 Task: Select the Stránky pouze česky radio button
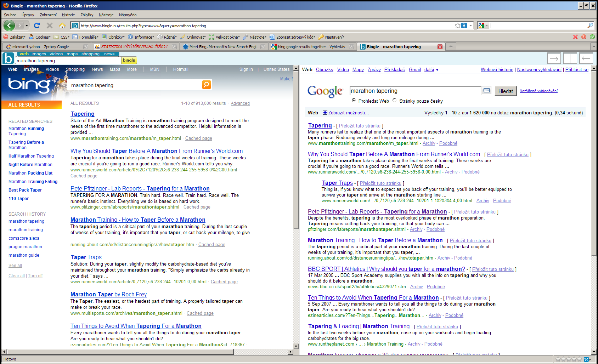point(394,101)
